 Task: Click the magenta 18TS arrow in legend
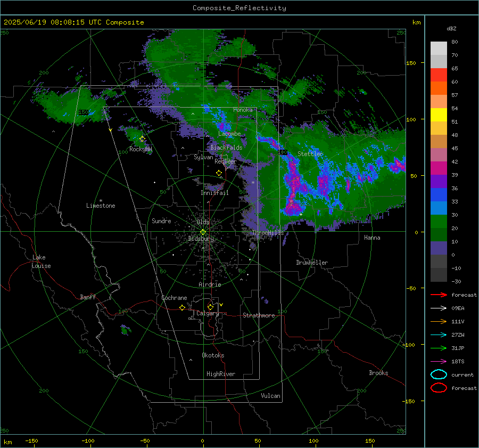(x=439, y=361)
